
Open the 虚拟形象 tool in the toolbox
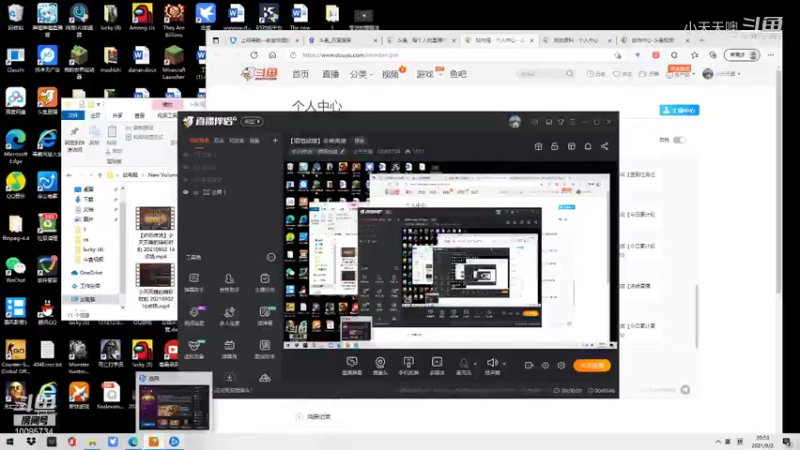click(x=194, y=349)
